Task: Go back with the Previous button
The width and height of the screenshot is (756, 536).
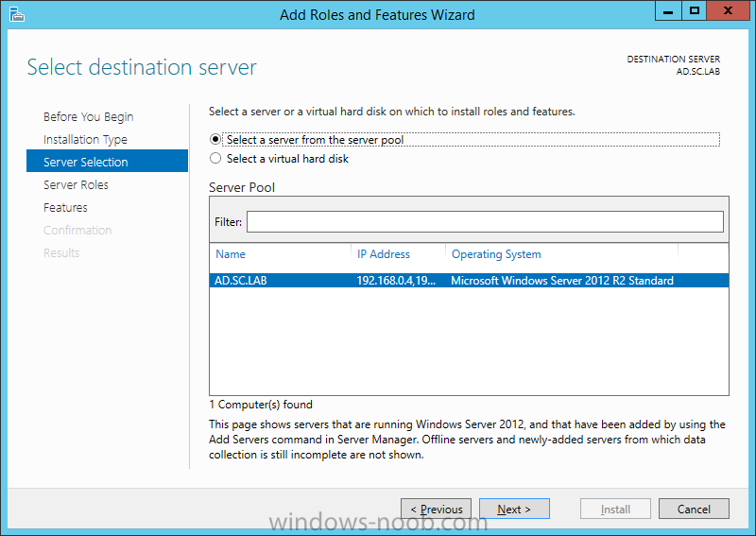Action: (436, 509)
